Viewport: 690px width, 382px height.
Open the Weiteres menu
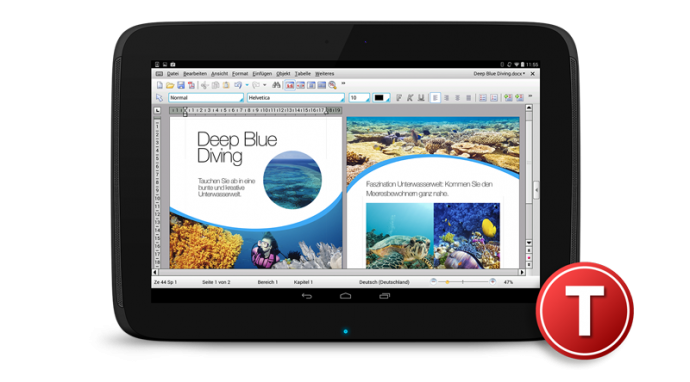324,74
